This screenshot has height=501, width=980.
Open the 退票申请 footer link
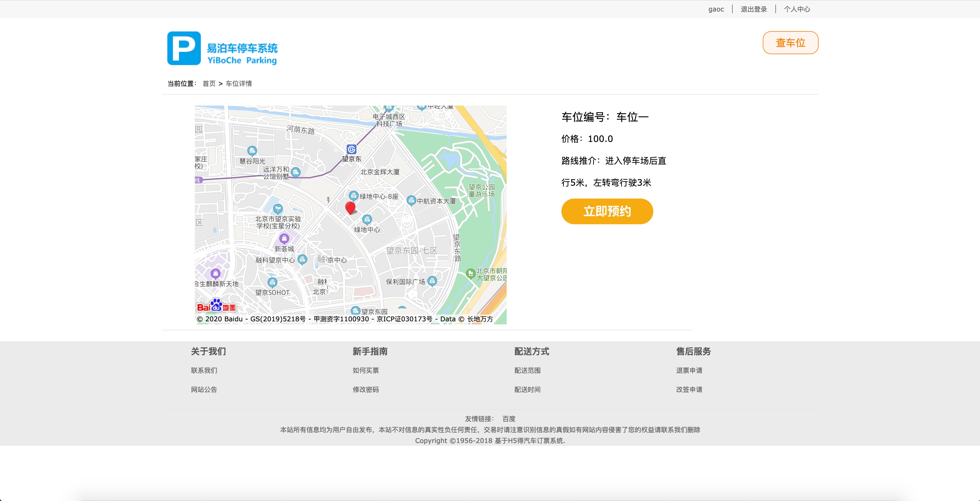click(x=689, y=370)
